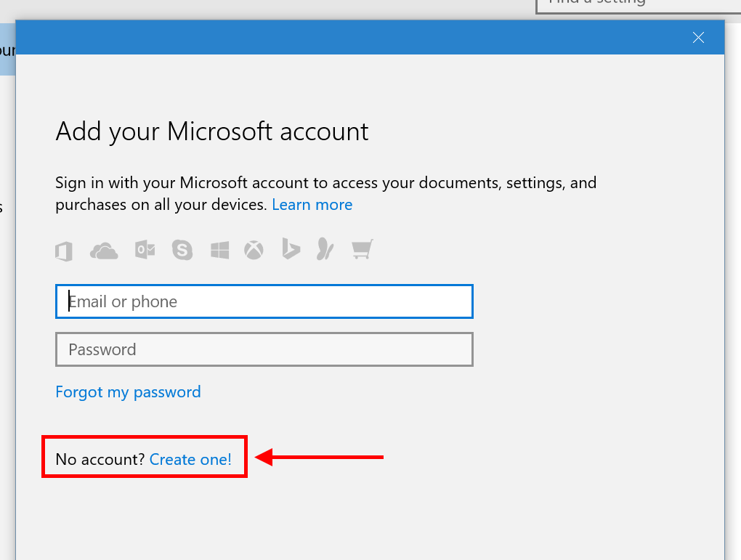Image resolution: width=741 pixels, height=560 pixels.
Task: Click the No account? text
Action: [x=100, y=459]
